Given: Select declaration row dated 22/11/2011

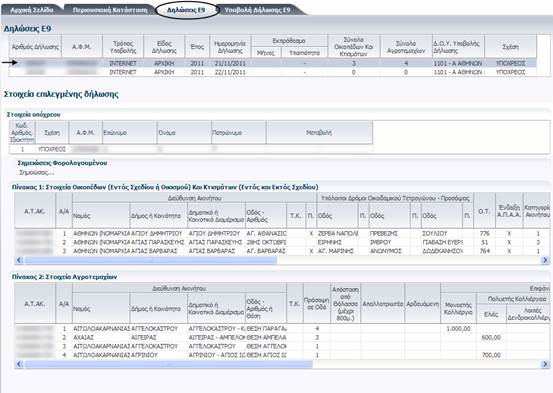Looking at the screenshot, I should pyautogui.click(x=273, y=72).
